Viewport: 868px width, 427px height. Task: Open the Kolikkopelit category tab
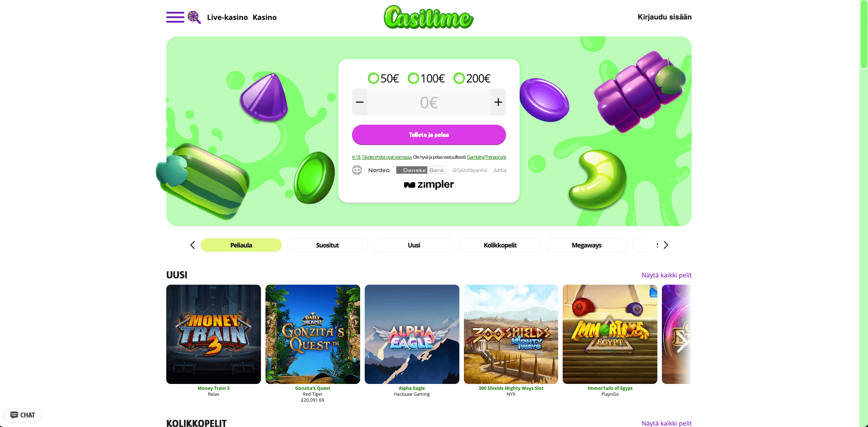(500, 245)
